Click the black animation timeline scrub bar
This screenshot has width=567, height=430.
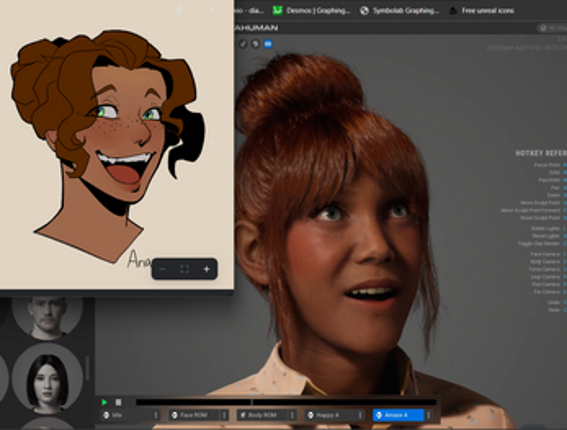286,402
